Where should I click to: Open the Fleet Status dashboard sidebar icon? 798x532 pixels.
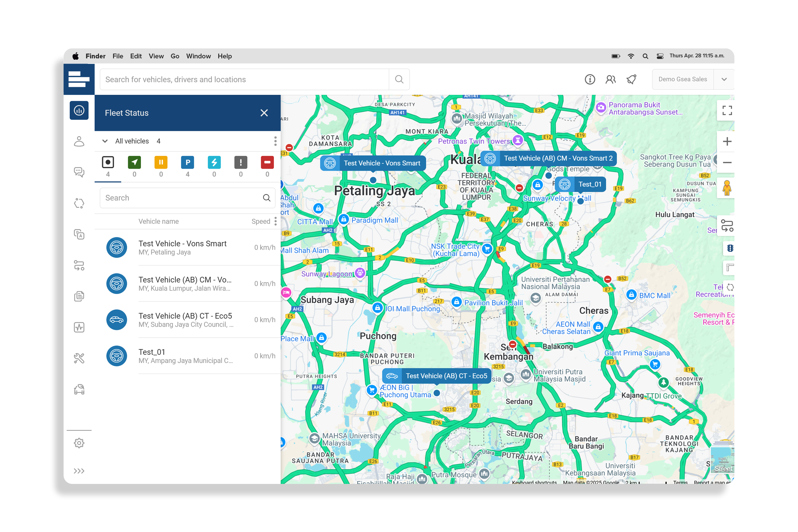(79, 110)
